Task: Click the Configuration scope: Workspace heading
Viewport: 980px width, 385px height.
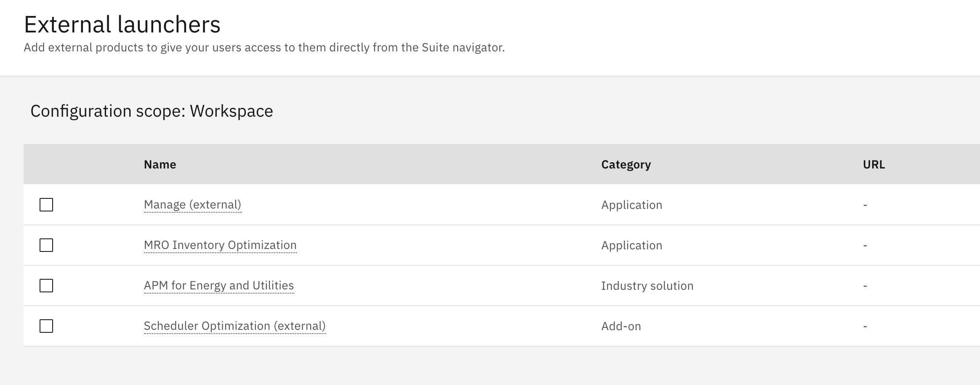Action: point(152,111)
